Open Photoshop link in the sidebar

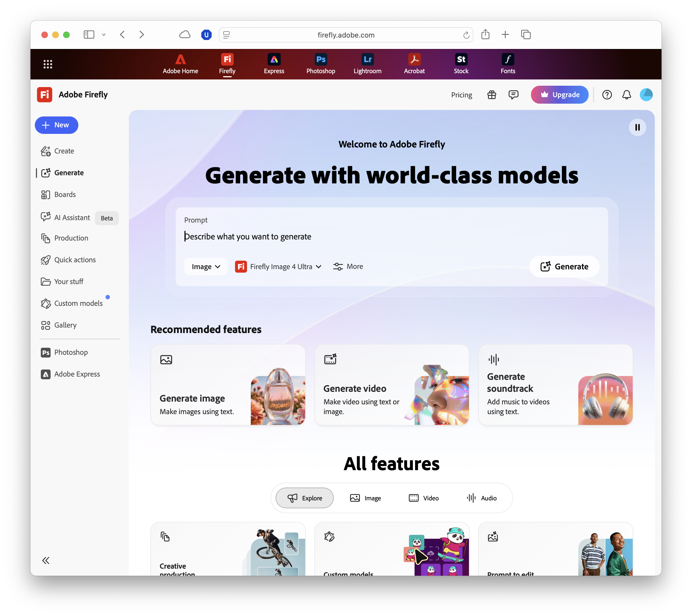(64, 352)
